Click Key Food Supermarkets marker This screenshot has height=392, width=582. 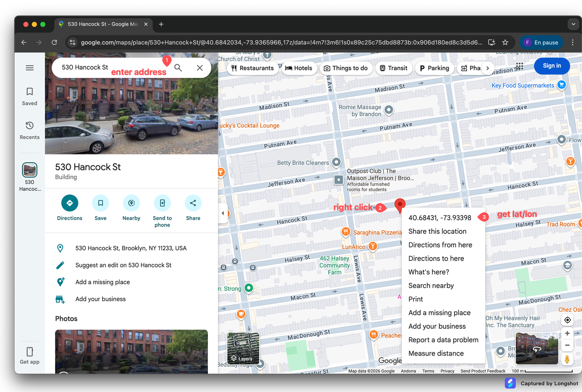tap(562, 84)
